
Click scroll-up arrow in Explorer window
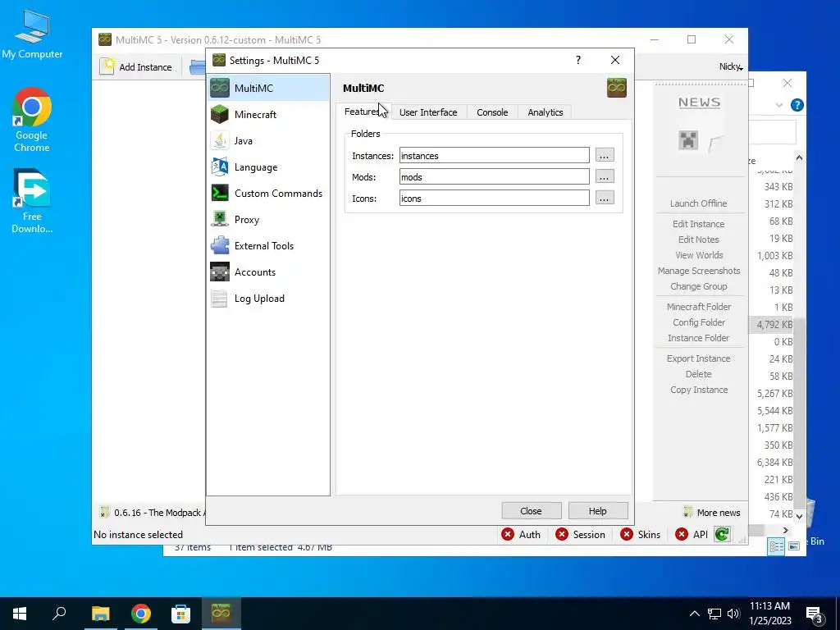pyautogui.click(x=799, y=157)
